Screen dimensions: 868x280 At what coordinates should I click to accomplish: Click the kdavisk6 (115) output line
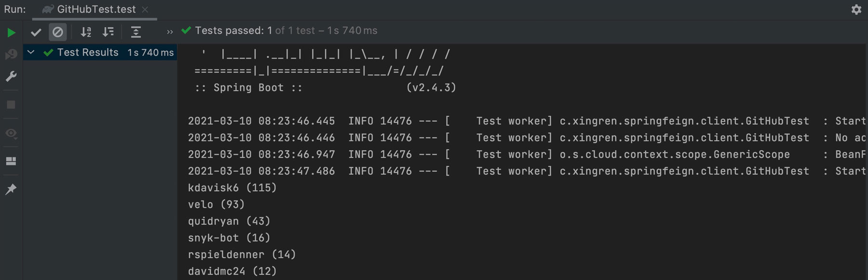pos(232,188)
